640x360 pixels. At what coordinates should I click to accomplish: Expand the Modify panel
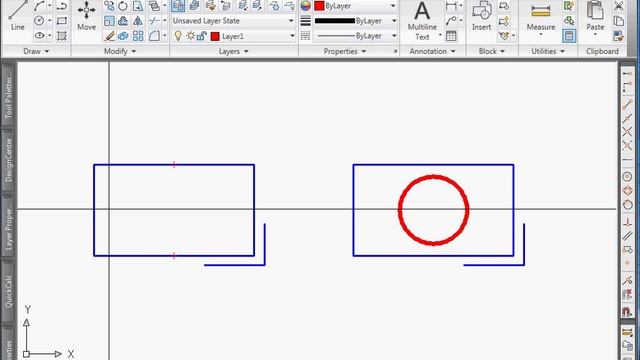[120, 51]
